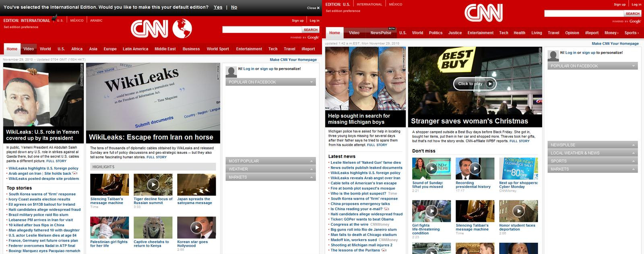Open Captive cheetahs return to Kenya thumbnail
The image size is (644, 254).
(153, 227)
